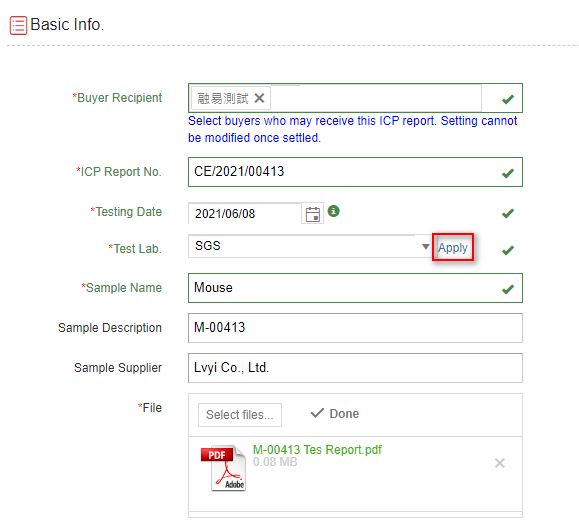Click the Sample Description input field
This screenshot has height=528, width=579.
coord(355,328)
